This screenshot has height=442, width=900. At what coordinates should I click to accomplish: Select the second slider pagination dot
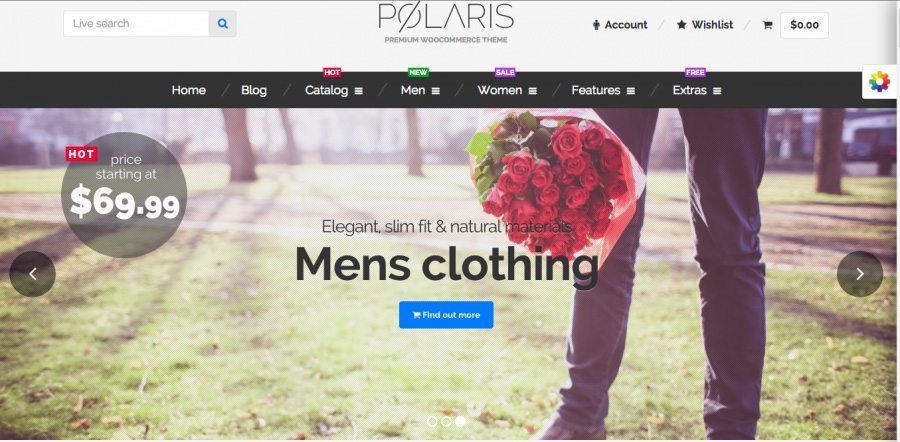(446, 421)
